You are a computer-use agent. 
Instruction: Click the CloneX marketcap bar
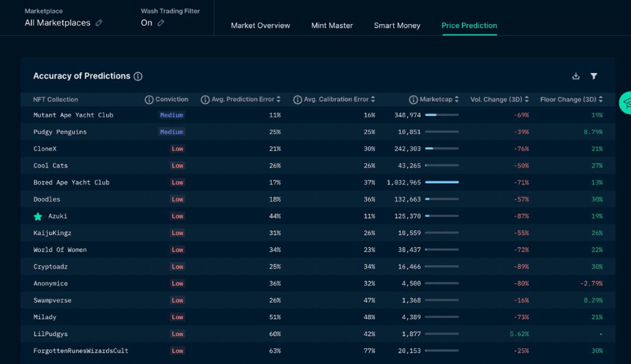pos(442,149)
